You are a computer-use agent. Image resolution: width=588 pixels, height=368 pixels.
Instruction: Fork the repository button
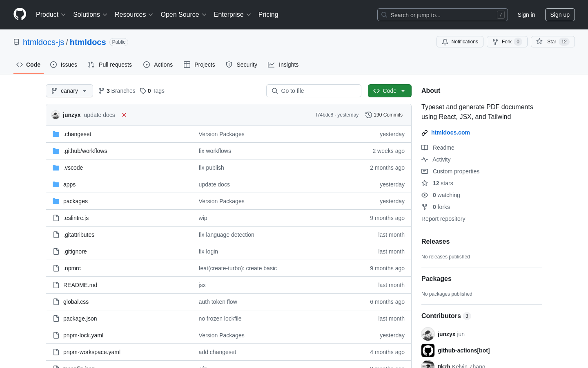click(x=507, y=42)
